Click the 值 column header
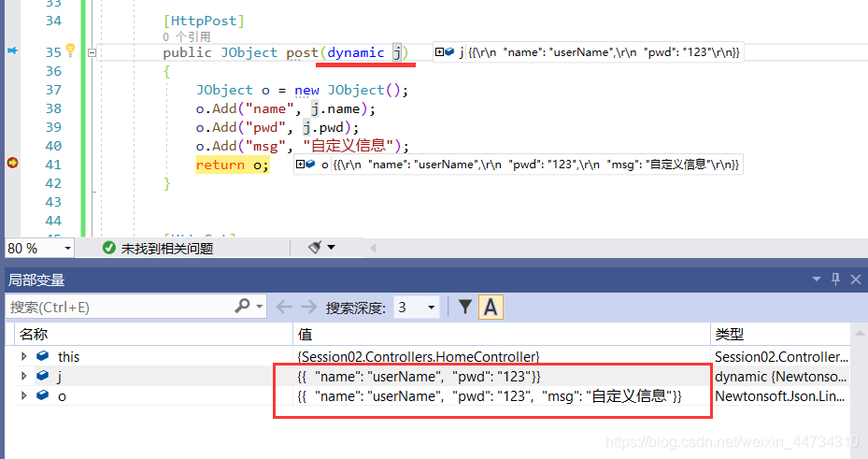This screenshot has height=459, width=868. click(502, 334)
